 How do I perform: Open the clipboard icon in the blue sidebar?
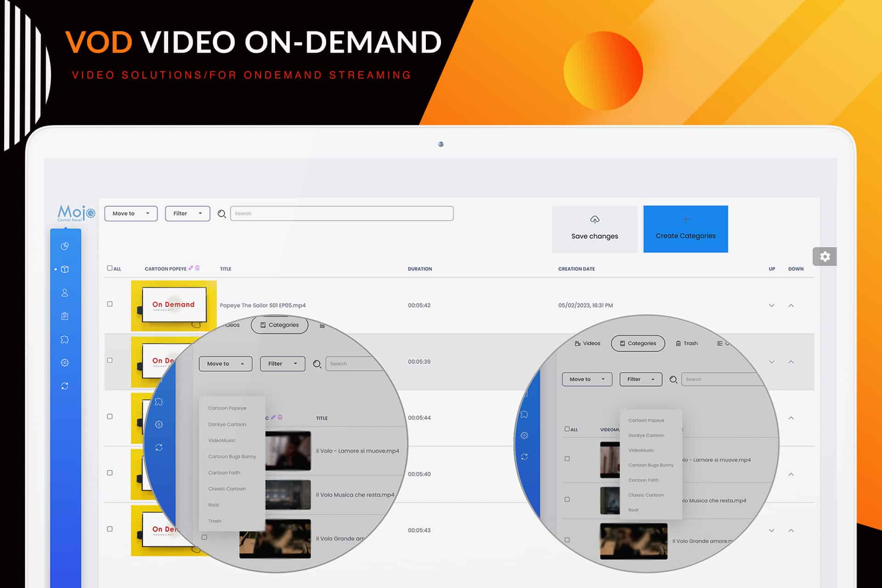click(x=65, y=316)
